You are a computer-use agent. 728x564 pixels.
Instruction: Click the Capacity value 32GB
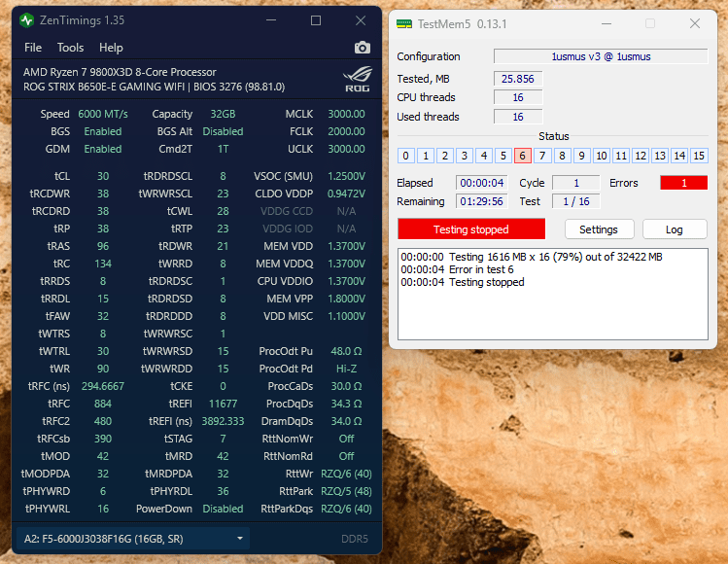pos(223,114)
